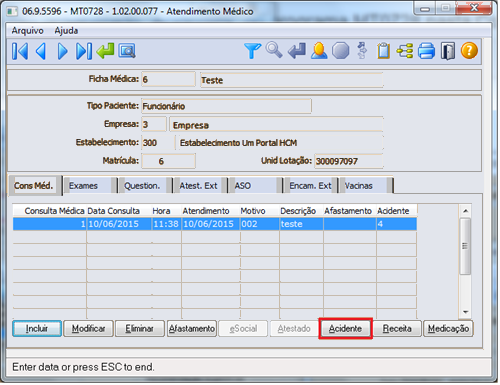Click the disabled Atestado button

(294, 329)
